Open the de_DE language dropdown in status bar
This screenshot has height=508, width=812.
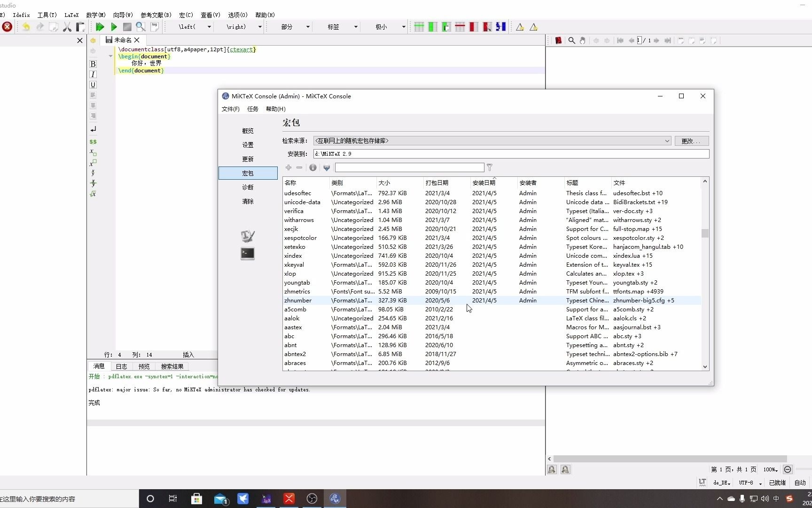pos(722,483)
